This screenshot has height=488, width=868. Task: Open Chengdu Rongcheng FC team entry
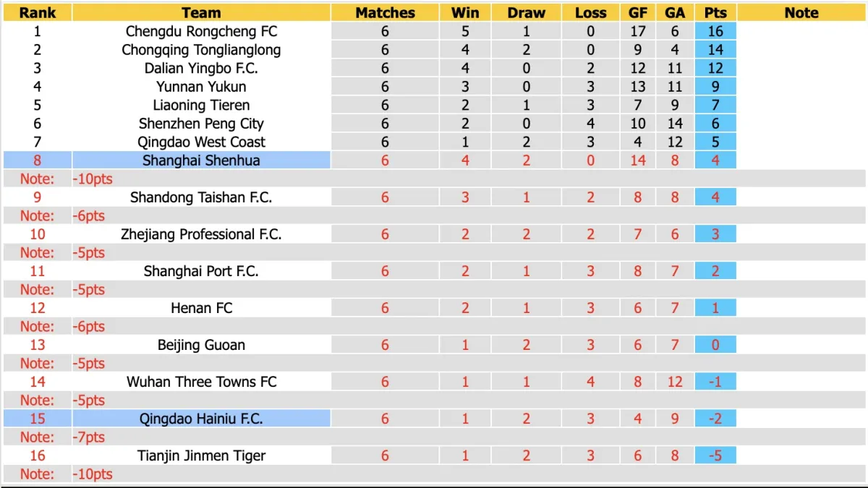[x=201, y=31]
